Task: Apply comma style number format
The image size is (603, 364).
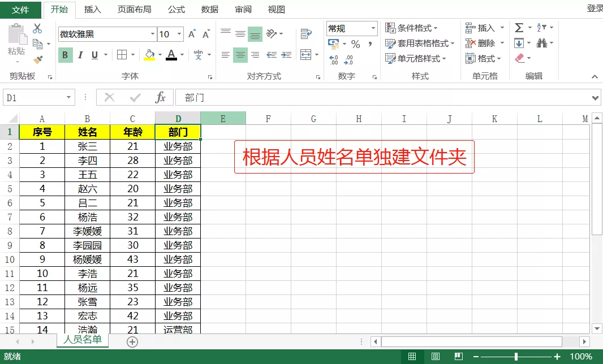Action: click(x=369, y=44)
